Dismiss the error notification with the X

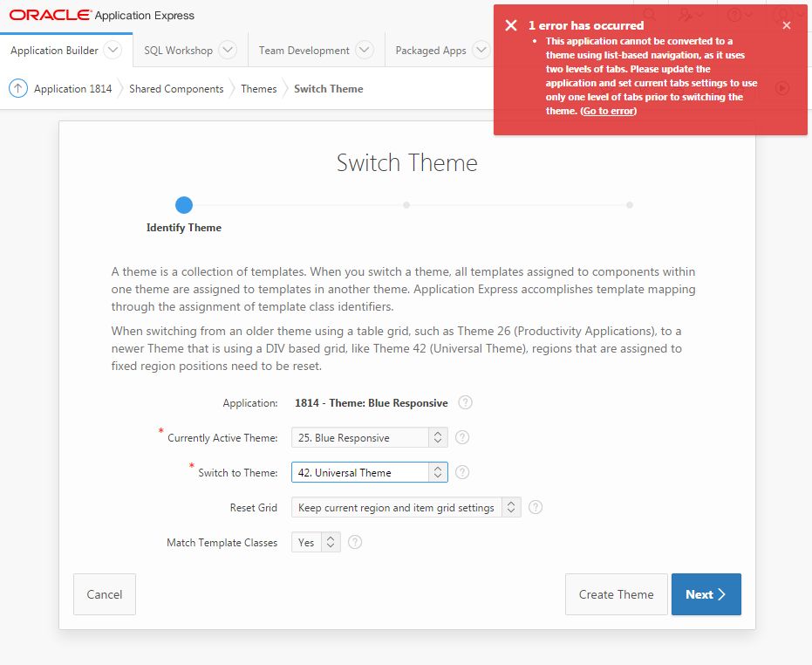tap(786, 25)
